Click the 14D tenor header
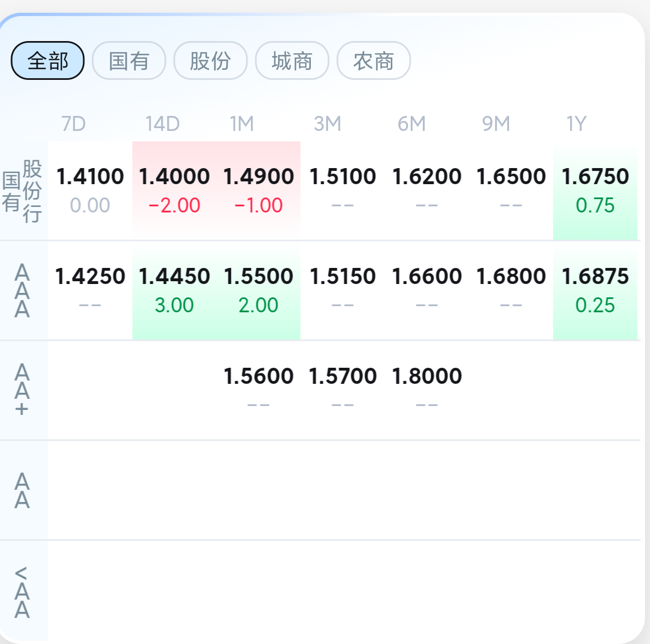 click(x=163, y=124)
